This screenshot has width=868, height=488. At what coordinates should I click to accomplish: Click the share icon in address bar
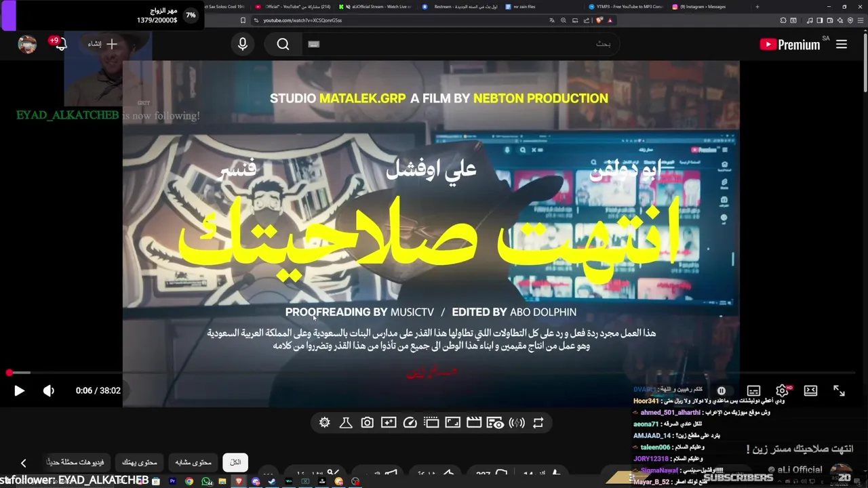(x=586, y=20)
